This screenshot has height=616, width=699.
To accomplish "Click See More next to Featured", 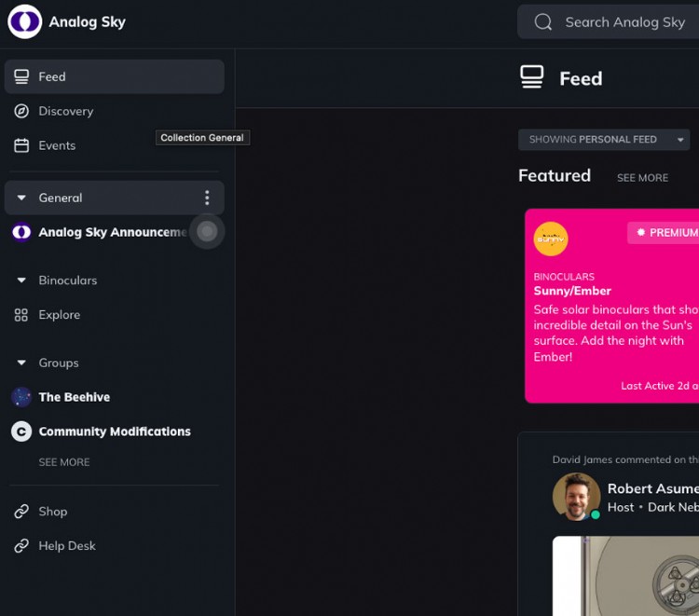I will (x=642, y=178).
